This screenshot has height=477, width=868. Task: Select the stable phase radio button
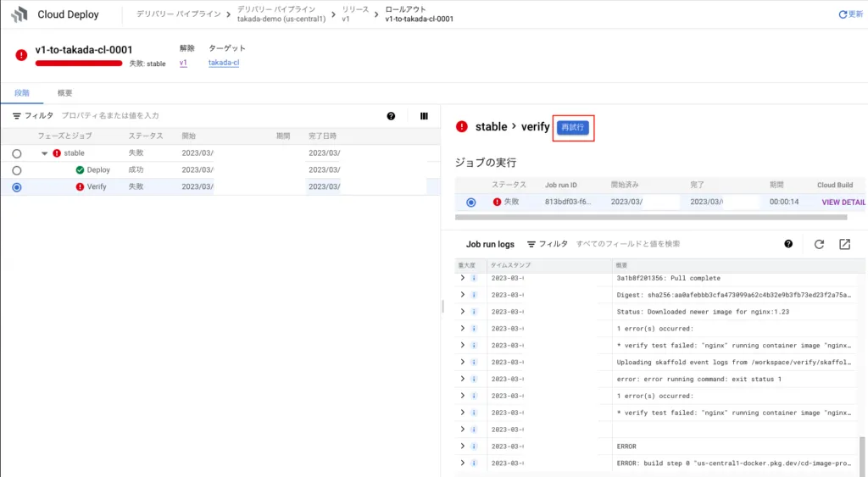pos(17,153)
